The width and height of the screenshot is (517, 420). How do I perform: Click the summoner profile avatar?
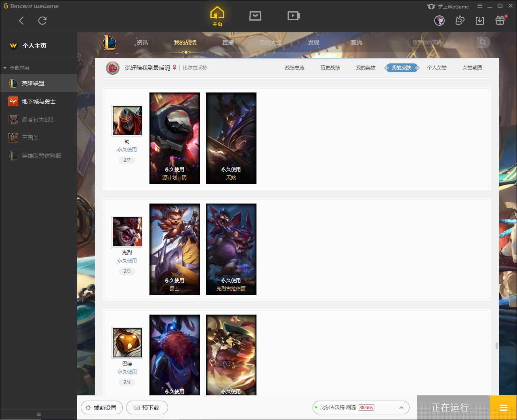[113, 68]
